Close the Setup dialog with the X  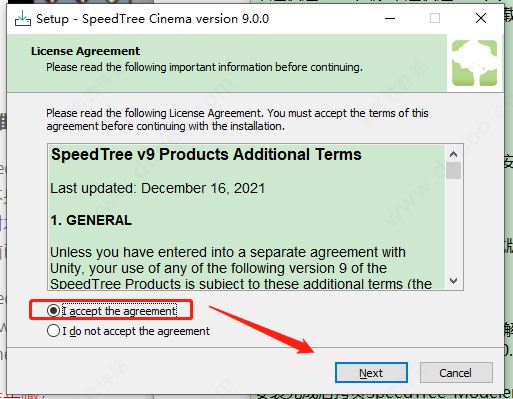pyautogui.click(x=481, y=18)
